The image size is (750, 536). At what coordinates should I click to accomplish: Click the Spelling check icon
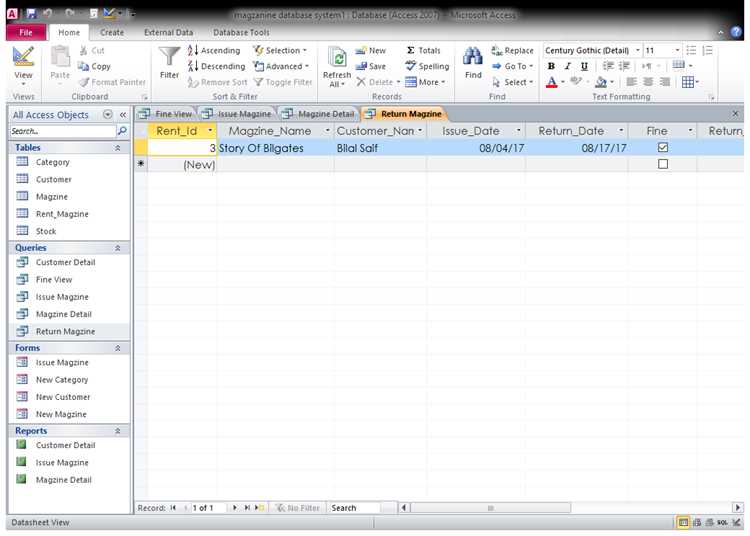(411, 66)
